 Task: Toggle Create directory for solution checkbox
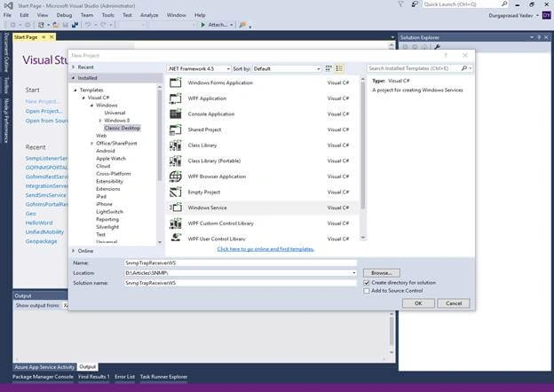pos(367,283)
